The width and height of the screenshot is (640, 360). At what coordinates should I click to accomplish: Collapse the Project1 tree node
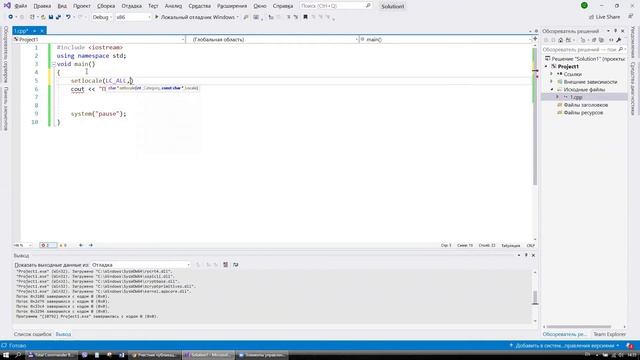click(547, 66)
